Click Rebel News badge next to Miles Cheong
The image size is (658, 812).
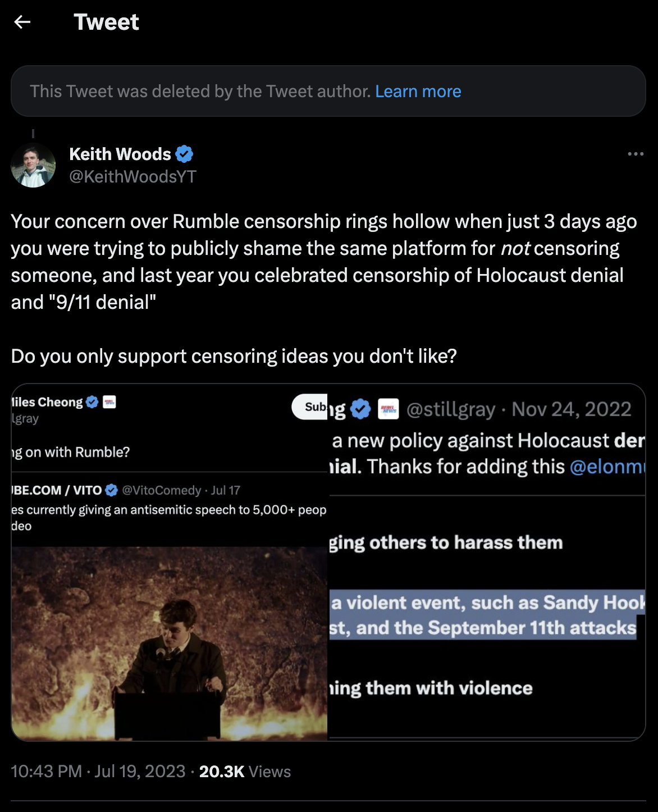coord(109,402)
